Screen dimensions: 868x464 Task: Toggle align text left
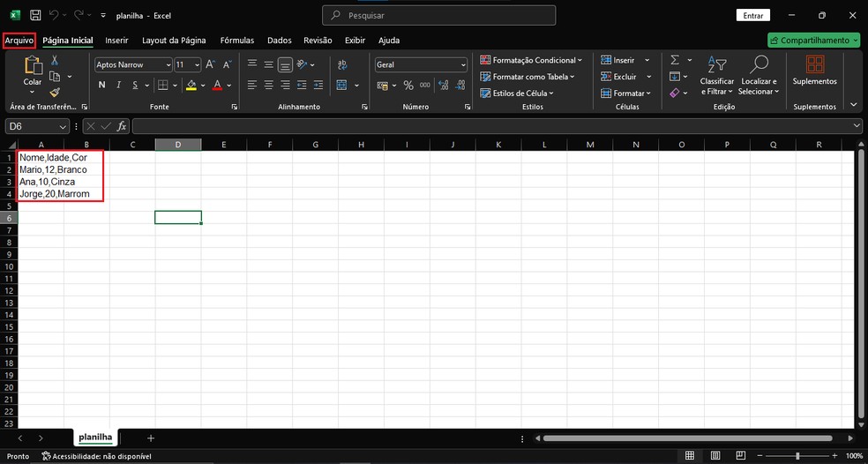(252, 86)
